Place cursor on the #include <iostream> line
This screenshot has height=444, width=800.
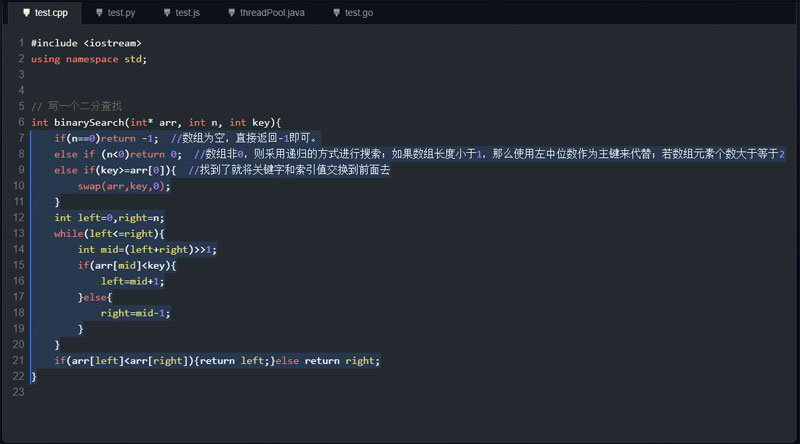(x=86, y=43)
